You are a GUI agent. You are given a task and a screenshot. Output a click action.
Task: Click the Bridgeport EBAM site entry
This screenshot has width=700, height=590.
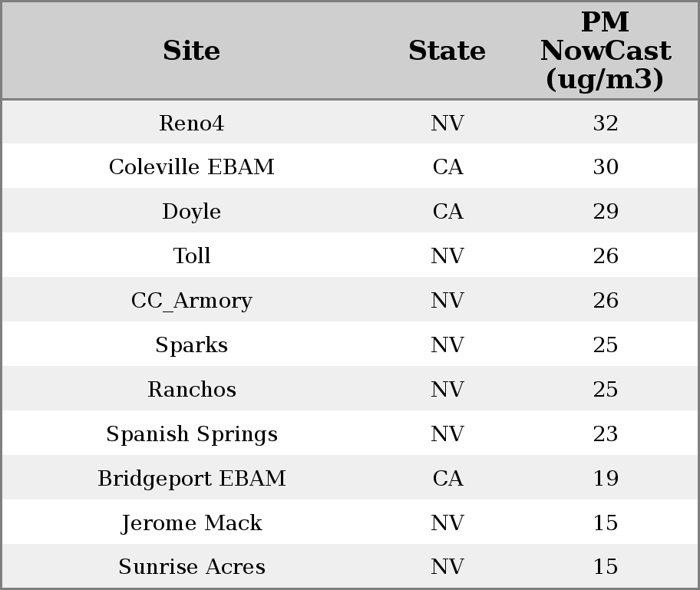[191, 478]
